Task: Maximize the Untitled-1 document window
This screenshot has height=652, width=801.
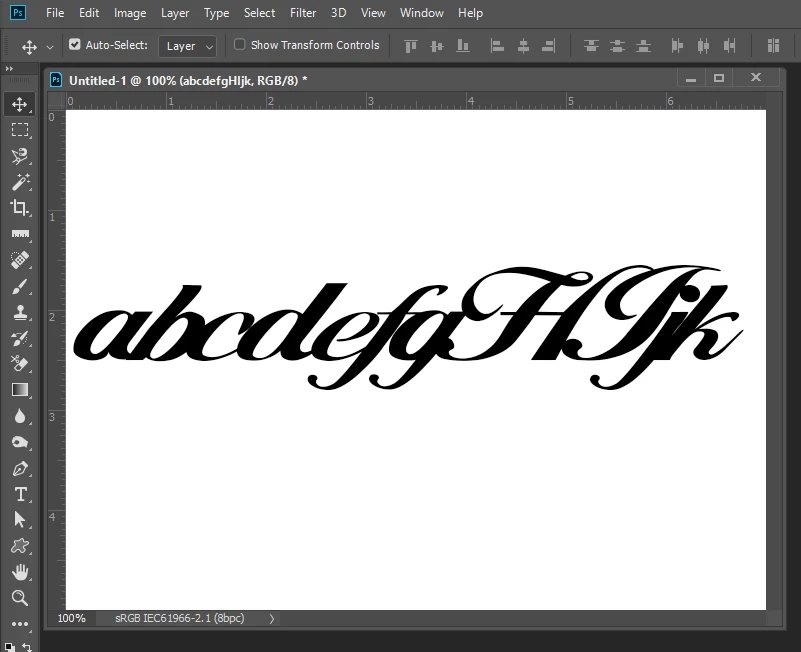Action: coord(719,78)
